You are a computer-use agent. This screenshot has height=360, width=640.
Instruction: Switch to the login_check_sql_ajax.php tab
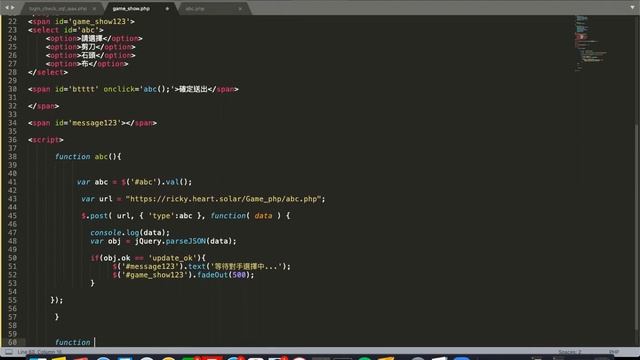coord(58,9)
